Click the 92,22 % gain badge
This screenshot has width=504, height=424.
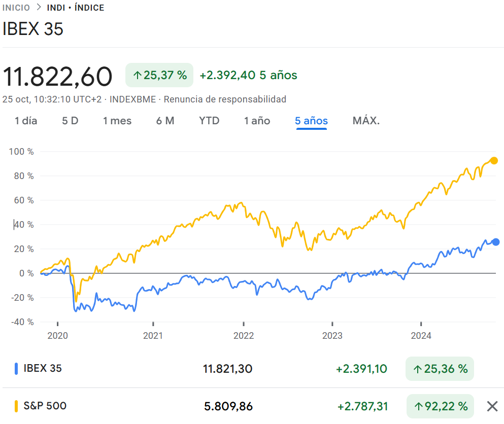[440, 406]
